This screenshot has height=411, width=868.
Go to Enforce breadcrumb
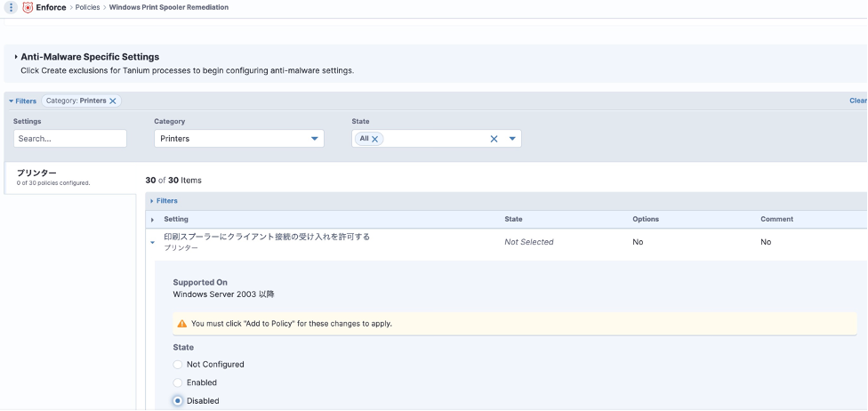pyautogui.click(x=51, y=7)
